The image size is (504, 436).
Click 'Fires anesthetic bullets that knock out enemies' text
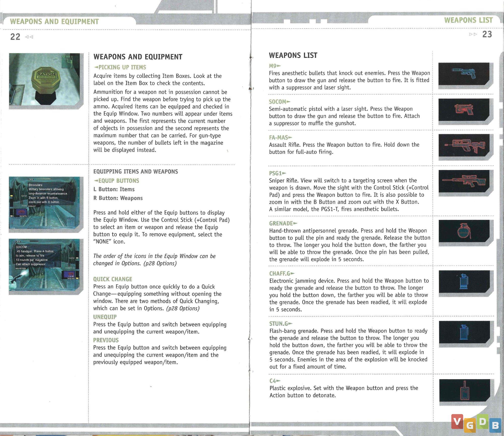(327, 73)
